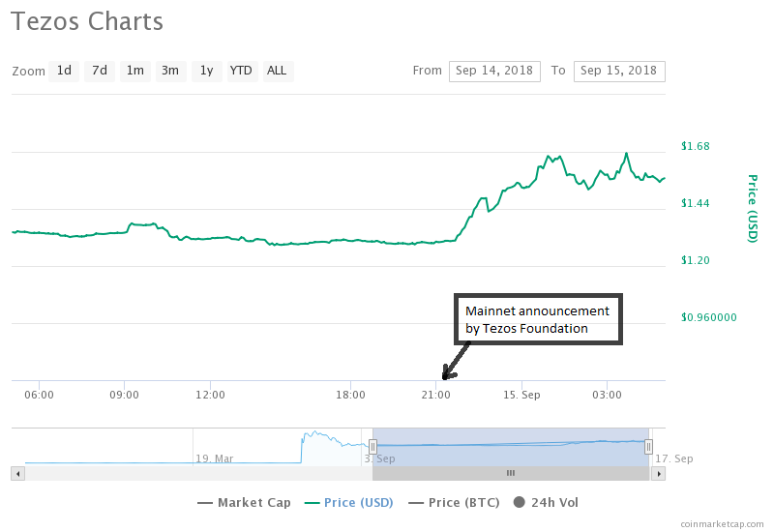Image resolution: width=774 pixels, height=532 pixels.
Task: Click the $0.960000 price axis label
Action: tap(708, 317)
